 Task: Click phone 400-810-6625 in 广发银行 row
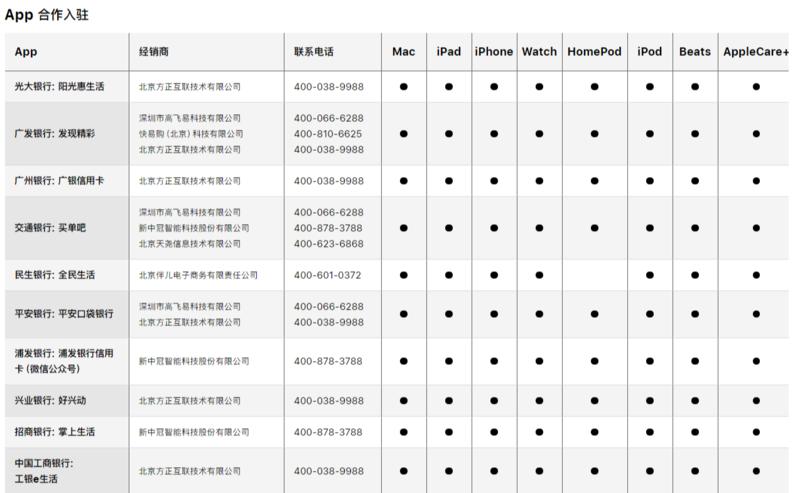point(328,134)
